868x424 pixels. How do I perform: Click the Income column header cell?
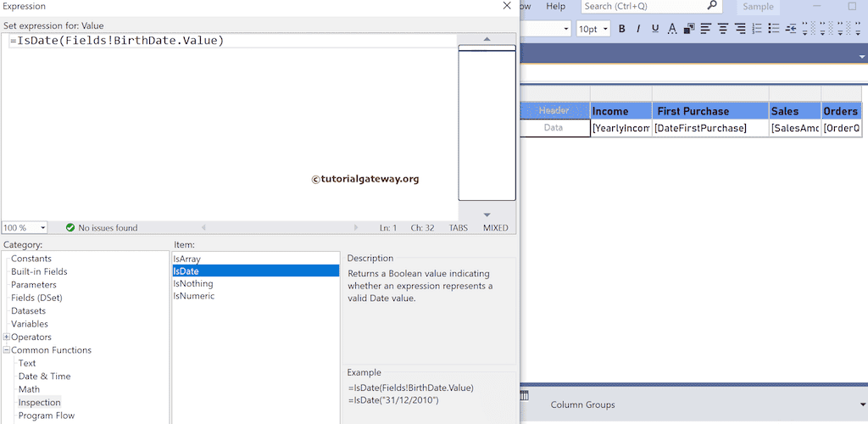tap(621, 111)
